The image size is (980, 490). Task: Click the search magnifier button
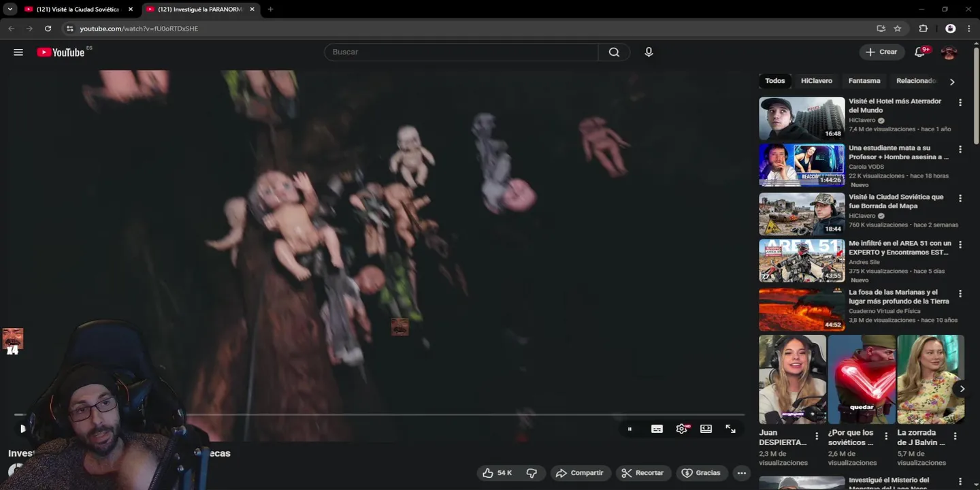pyautogui.click(x=614, y=52)
